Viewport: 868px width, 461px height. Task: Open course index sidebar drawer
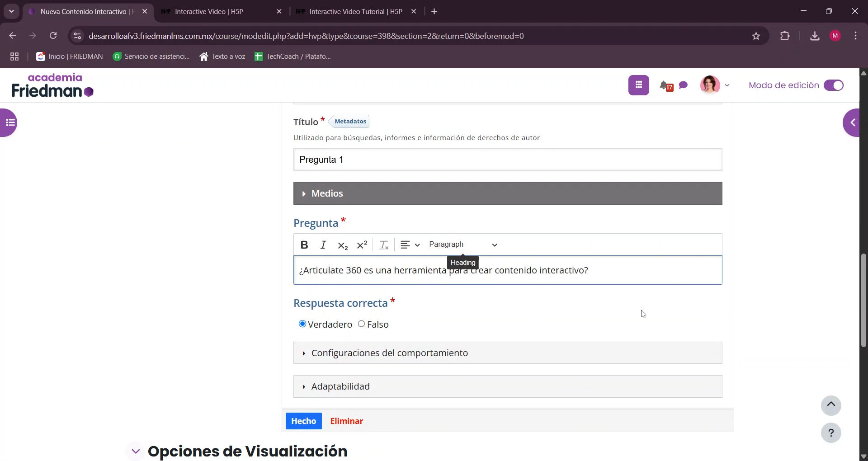point(9,122)
